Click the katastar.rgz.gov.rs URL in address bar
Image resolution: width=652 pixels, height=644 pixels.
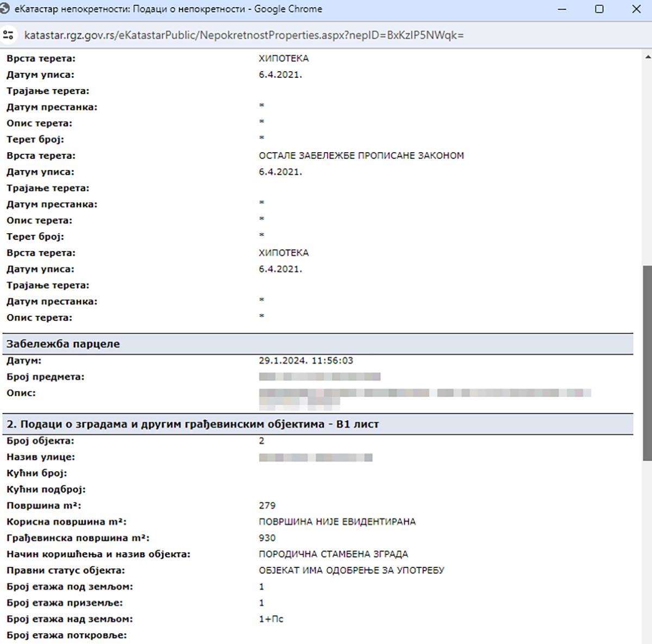244,35
